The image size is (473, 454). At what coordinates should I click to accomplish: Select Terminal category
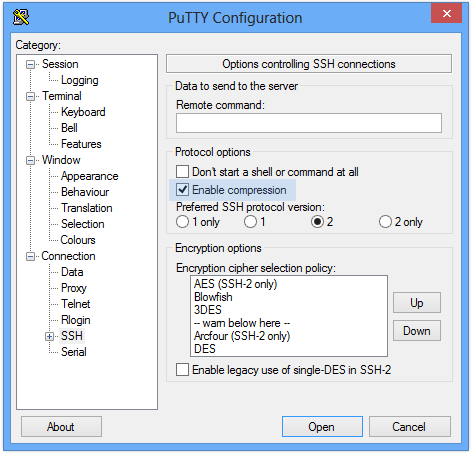(x=62, y=96)
